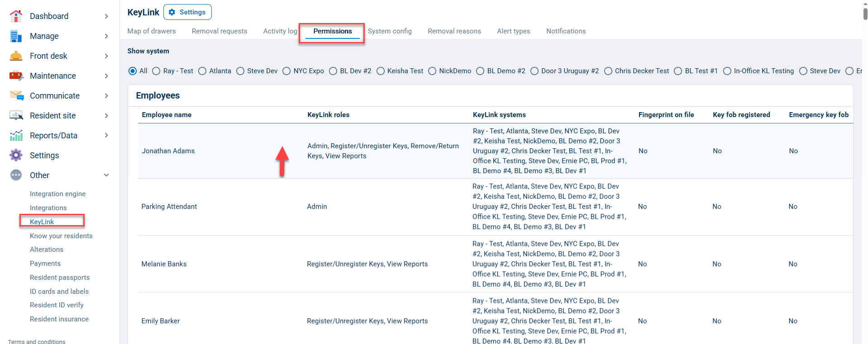Image resolution: width=868 pixels, height=344 pixels.
Task: Click the KeyLink roles column header
Action: point(328,115)
